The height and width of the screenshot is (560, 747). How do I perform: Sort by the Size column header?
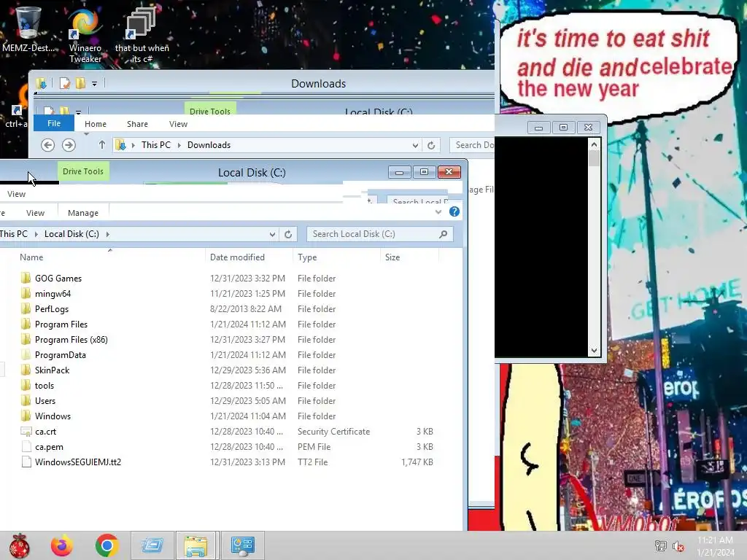pyautogui.click(x=392, y=257)
